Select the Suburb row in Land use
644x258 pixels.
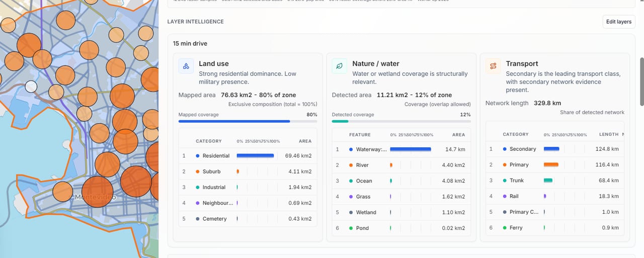click(248, 171)
